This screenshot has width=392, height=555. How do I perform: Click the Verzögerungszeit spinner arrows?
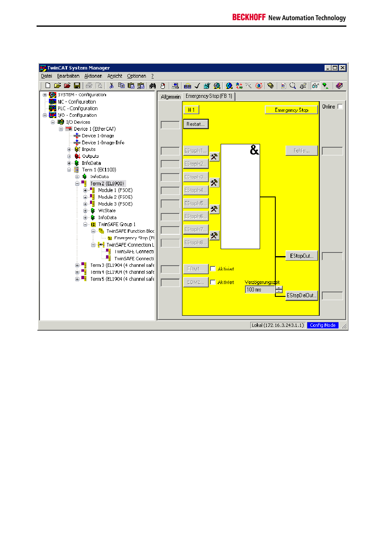coord(279,289)
